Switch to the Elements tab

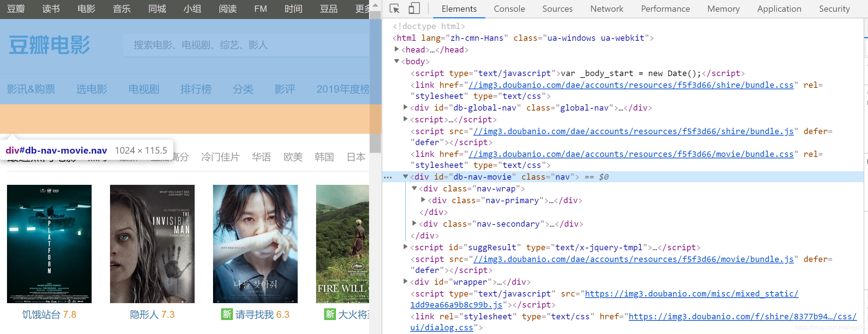(459, 9)
